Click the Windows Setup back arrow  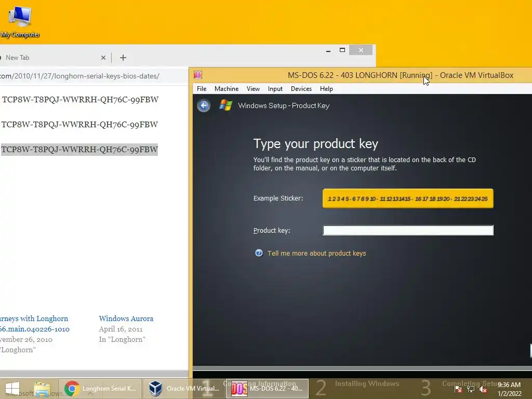(x=204, y=106)
